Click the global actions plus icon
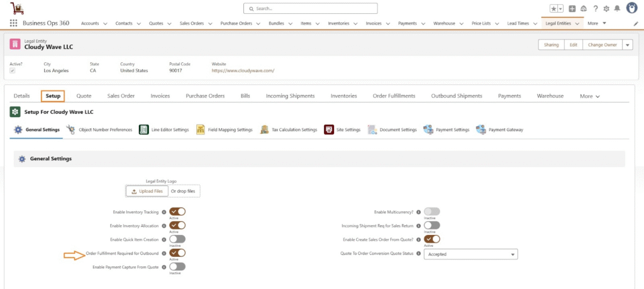The width and height of the screenshot is (644, 289). [x=572, y=9]
